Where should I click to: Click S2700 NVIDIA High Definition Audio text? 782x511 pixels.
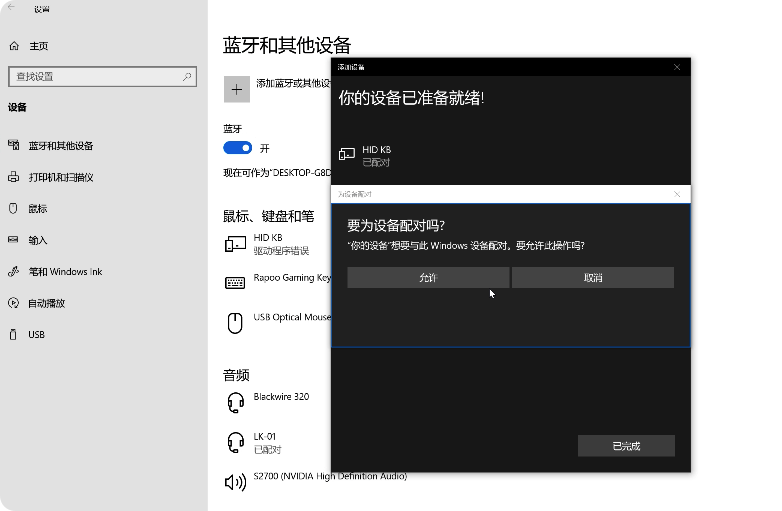click(x=330, y=476)
